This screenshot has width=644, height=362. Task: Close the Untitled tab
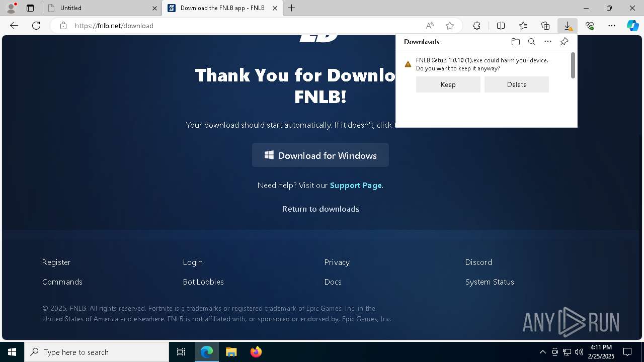(155, 8)
